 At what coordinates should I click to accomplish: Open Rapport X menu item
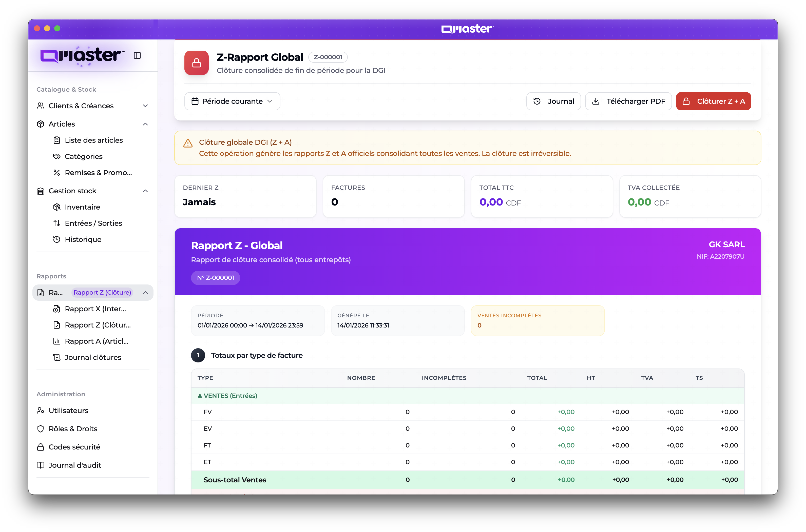pos(95,309)
